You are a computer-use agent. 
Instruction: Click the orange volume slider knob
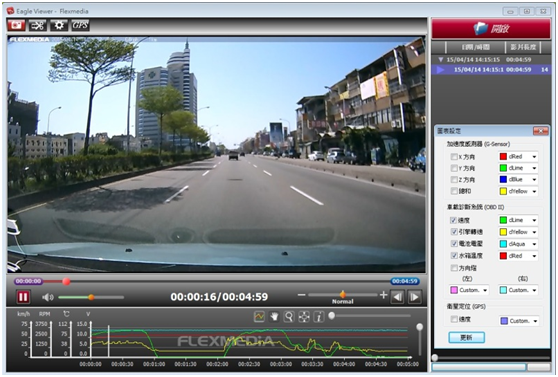(91, 297)
